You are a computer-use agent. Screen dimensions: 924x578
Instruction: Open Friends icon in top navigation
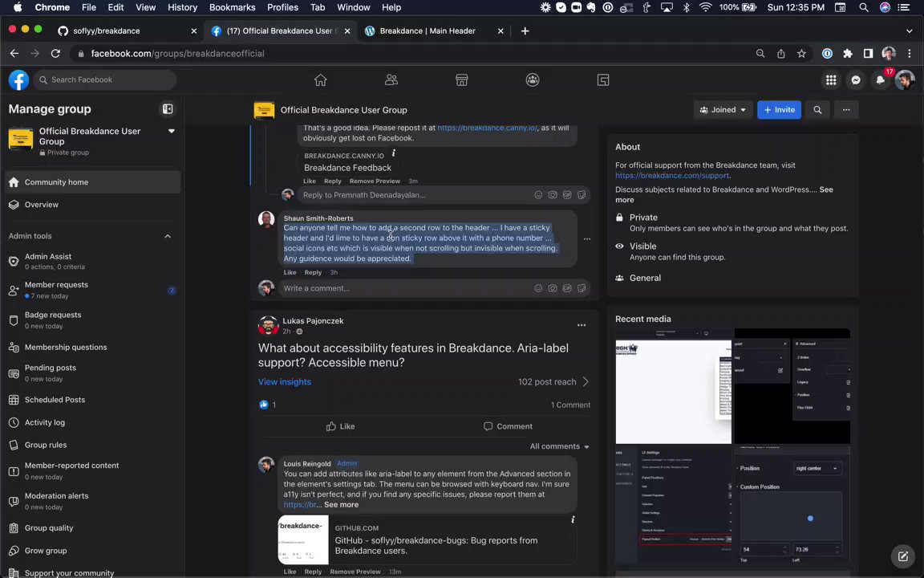coord(391,79)
